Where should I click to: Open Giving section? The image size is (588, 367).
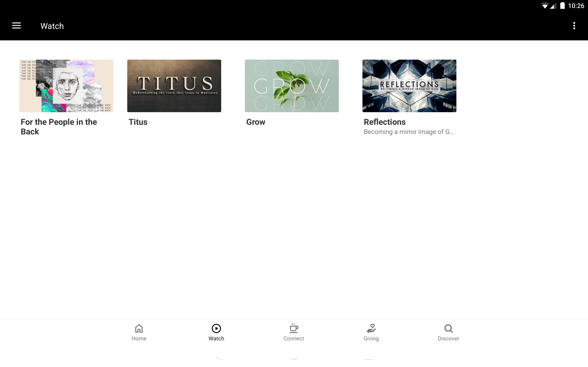click(371, 332)
